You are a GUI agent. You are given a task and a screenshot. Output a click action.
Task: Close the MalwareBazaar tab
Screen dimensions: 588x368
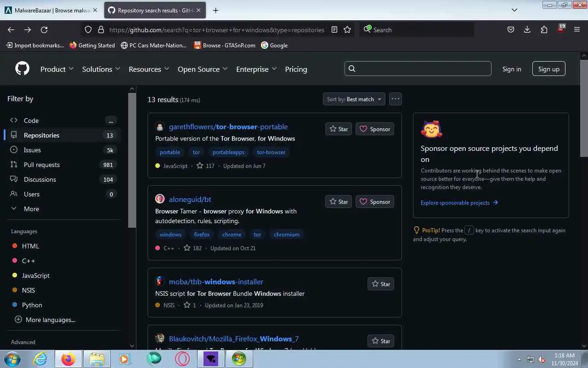(95, 10)
